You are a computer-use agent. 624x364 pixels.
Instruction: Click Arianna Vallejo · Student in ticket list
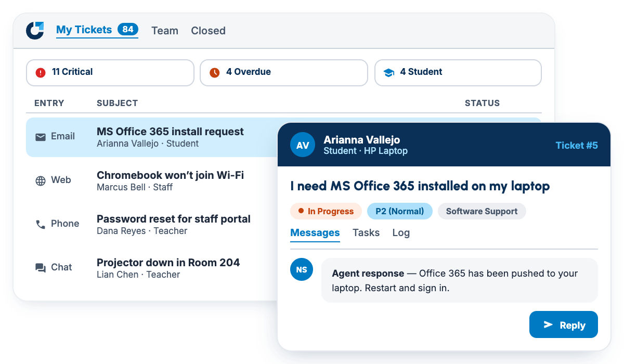coord(148,144)
